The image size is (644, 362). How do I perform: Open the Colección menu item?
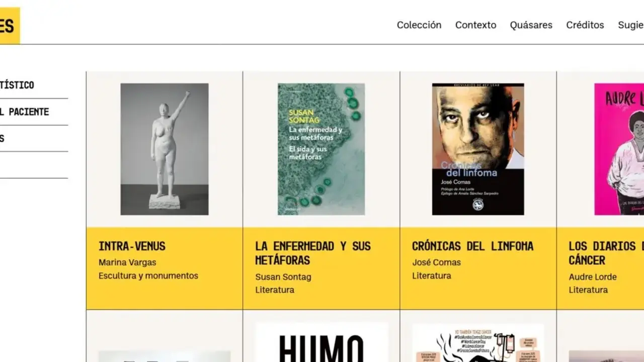419,25
